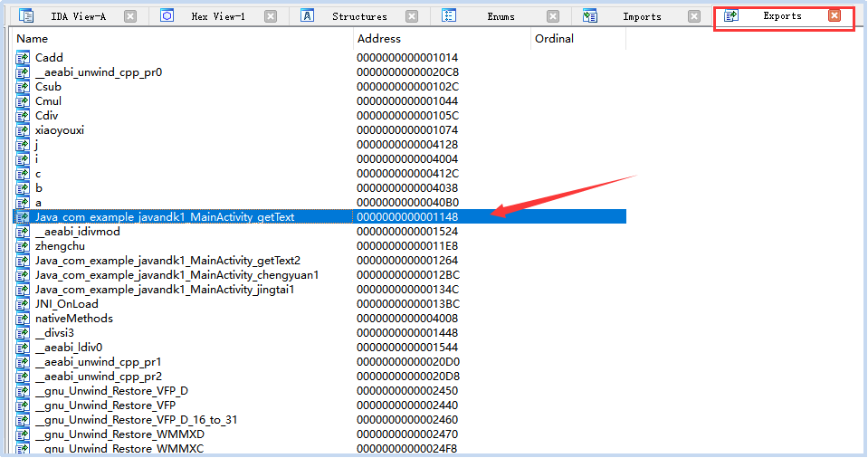Select the __gnu_Unwind_Restore_VFP export name
The height and width of the screenshot is (458, 868).
coord(106,406)
